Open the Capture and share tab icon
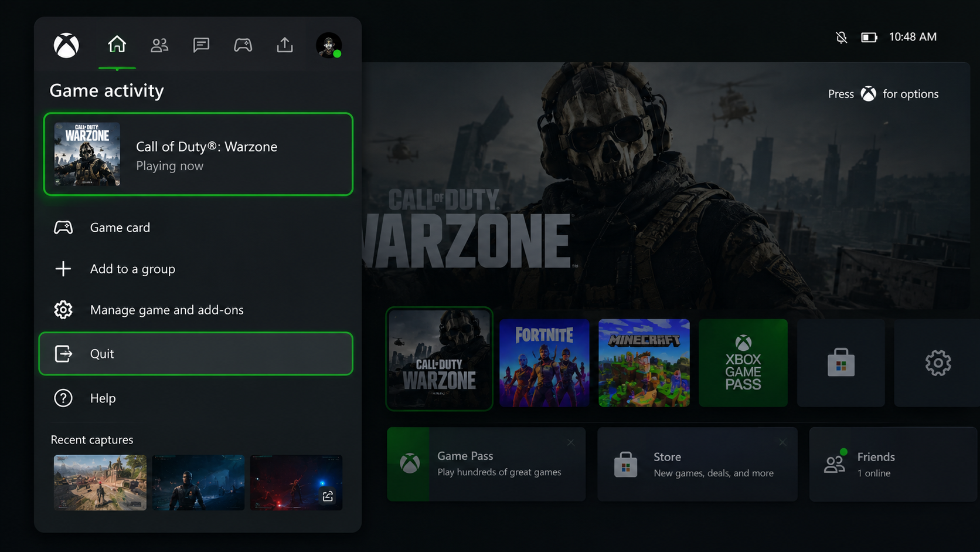980x552 pixels. 285,45
